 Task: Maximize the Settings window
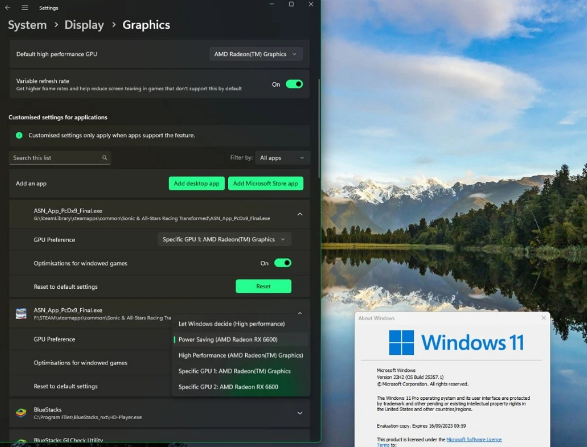point(291,4)
